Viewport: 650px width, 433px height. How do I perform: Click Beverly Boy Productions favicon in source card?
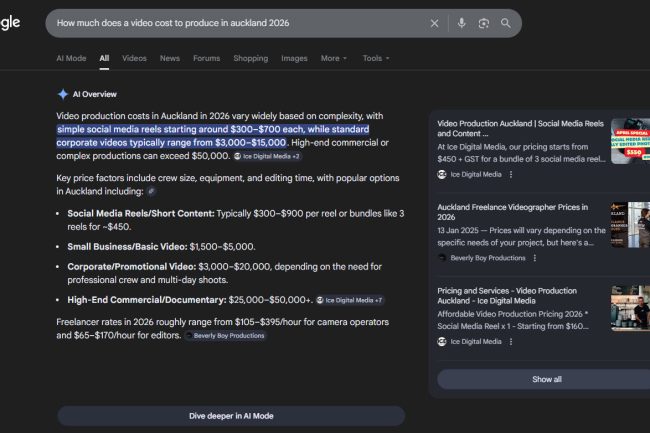click(x=442, y=258)
